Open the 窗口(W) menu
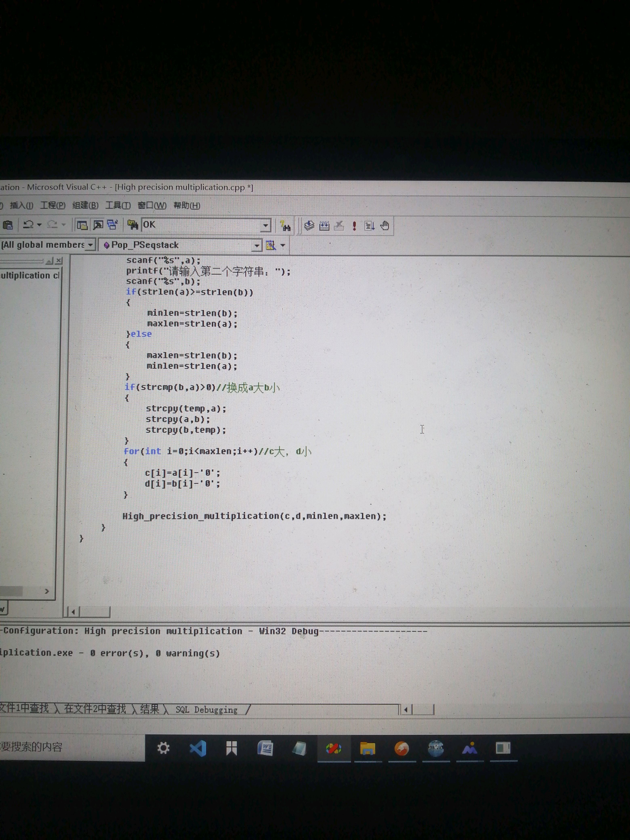The width and height of the screenshot is (630, 840). [152, 205]
